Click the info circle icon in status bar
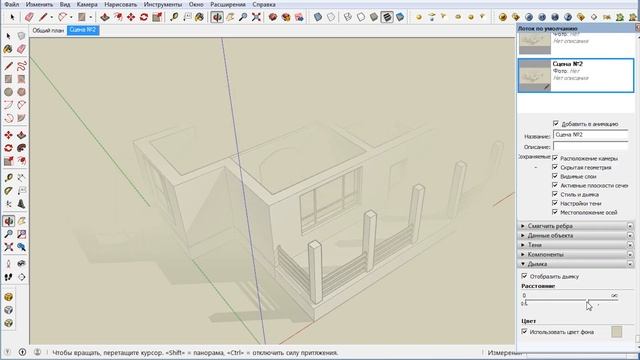Image resolution: width=640 pixels, height=360 pixels. (x=22, y=352)
